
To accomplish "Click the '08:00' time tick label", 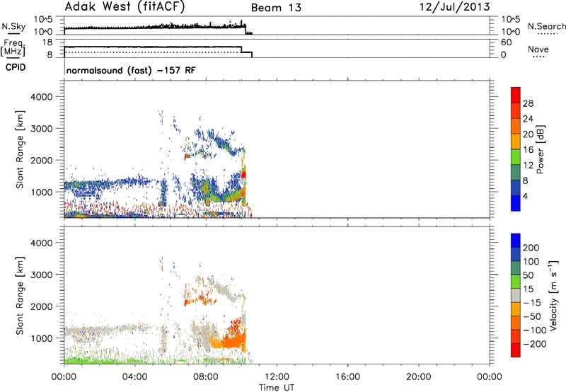I will pyautogui.click(x=206, y=377).
